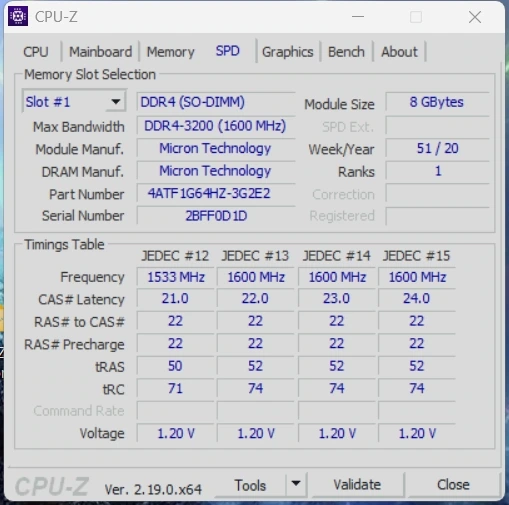509x505 pixels.
Task: Click the CPU-Z app icon in title bar
Action: tap(18, 16)
